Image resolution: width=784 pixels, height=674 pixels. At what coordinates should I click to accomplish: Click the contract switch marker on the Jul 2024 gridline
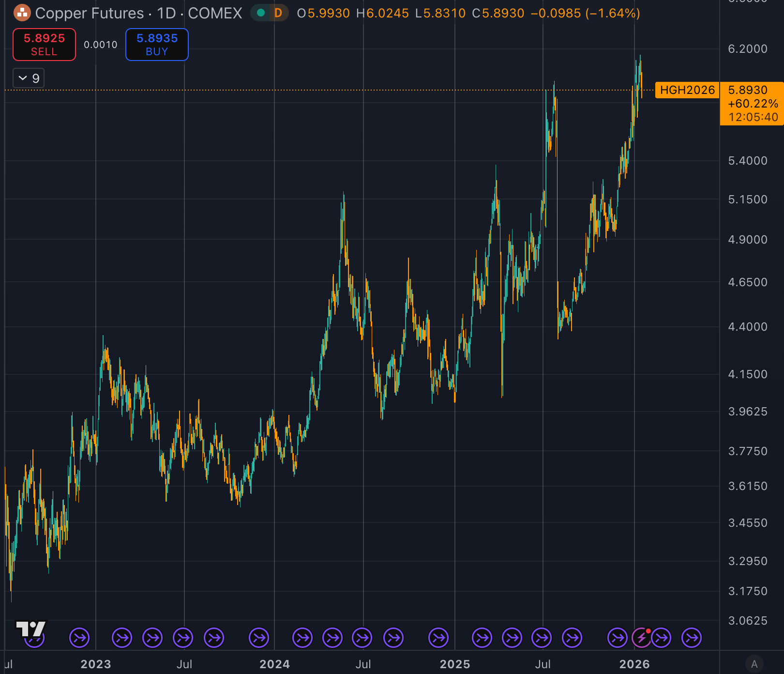coord(362,638)
